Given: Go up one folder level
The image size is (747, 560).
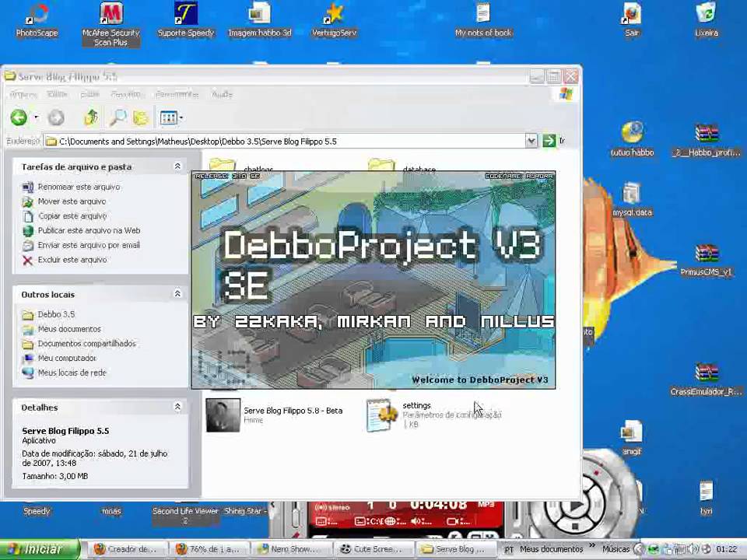Looking at the screenshot, I should coord(90,117).
